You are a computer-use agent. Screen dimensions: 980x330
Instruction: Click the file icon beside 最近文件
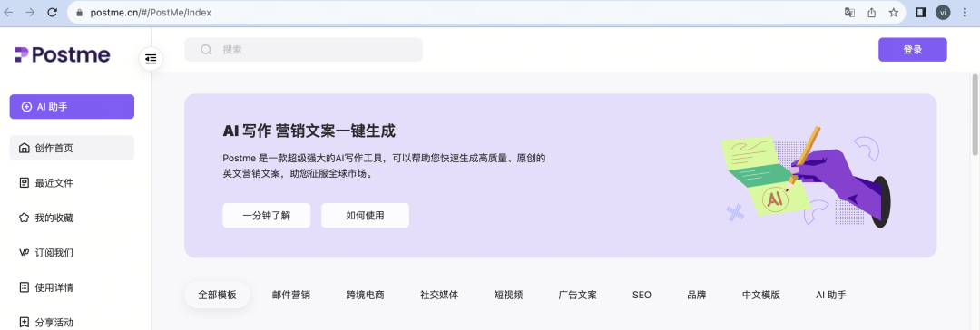tap(24, 183)
